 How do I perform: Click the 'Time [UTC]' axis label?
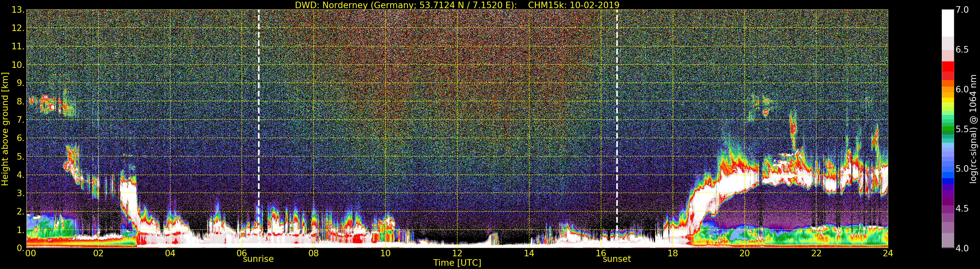point(457,263)
